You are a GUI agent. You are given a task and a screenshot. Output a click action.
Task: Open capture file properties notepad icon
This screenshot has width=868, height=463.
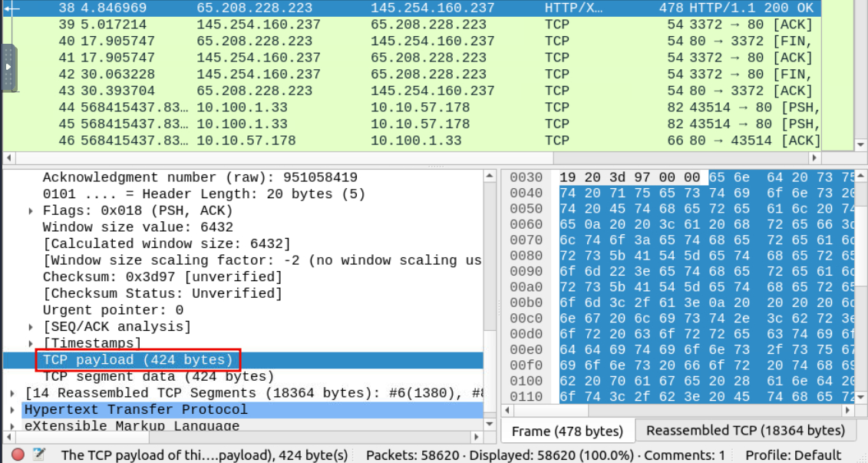(39, 455)
